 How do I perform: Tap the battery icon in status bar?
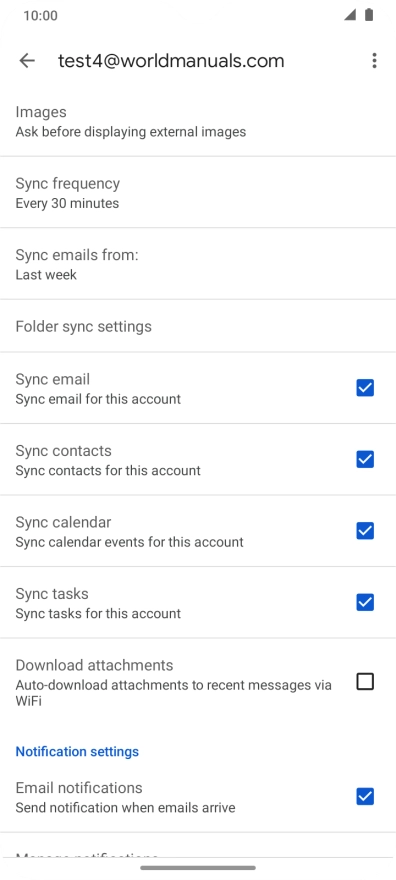click(x=369, y=15)
